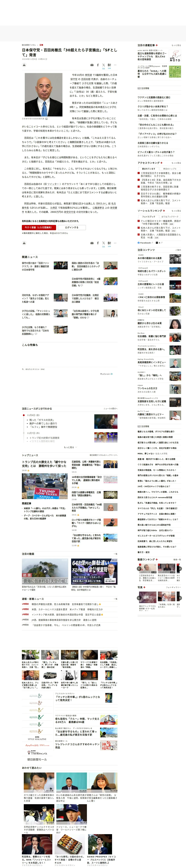This screenshot has width=186, height=868.
Task: Select the 昨日のトップ5 tab
Action: (x=170, y=169)
